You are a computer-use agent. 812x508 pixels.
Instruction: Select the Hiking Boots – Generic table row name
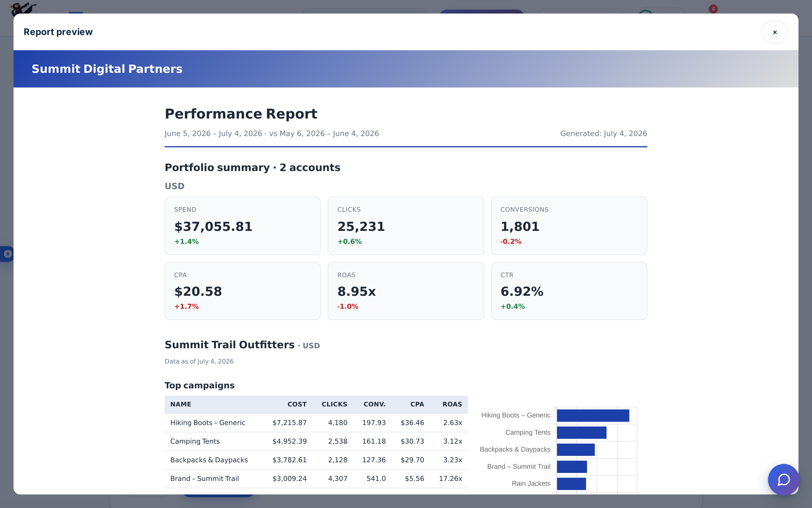[x=208, y=423]
